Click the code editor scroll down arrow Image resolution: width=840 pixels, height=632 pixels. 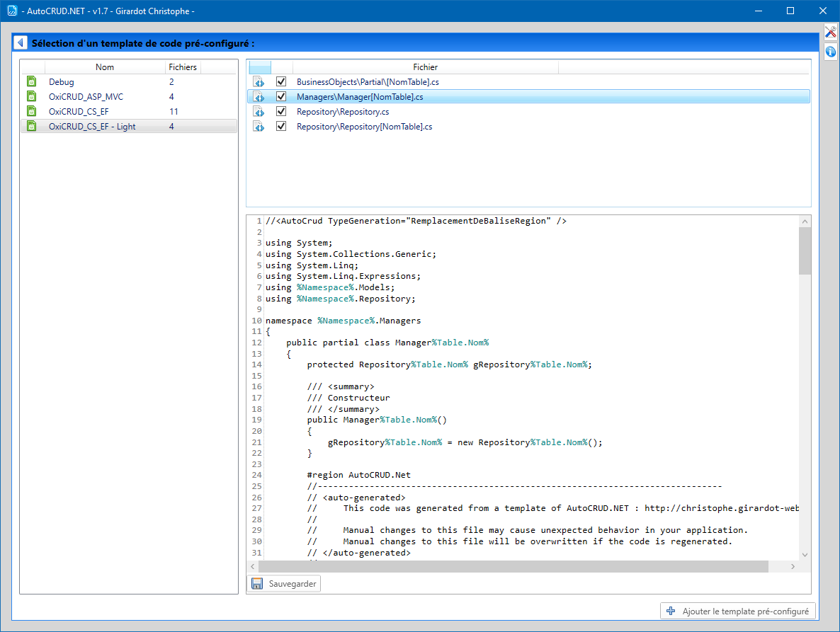805,555
